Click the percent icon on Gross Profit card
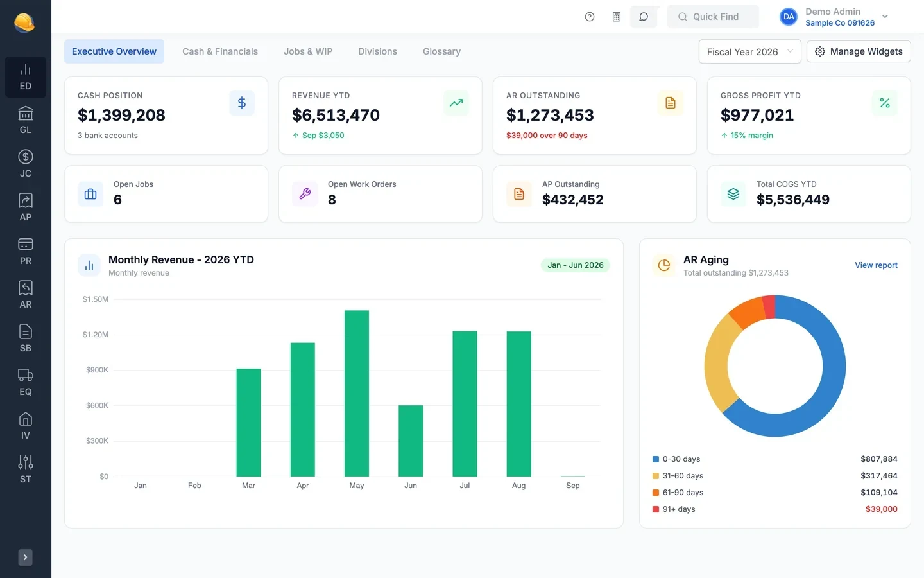The width and height of the screenshot is (924, 578). tap(885, 103)
